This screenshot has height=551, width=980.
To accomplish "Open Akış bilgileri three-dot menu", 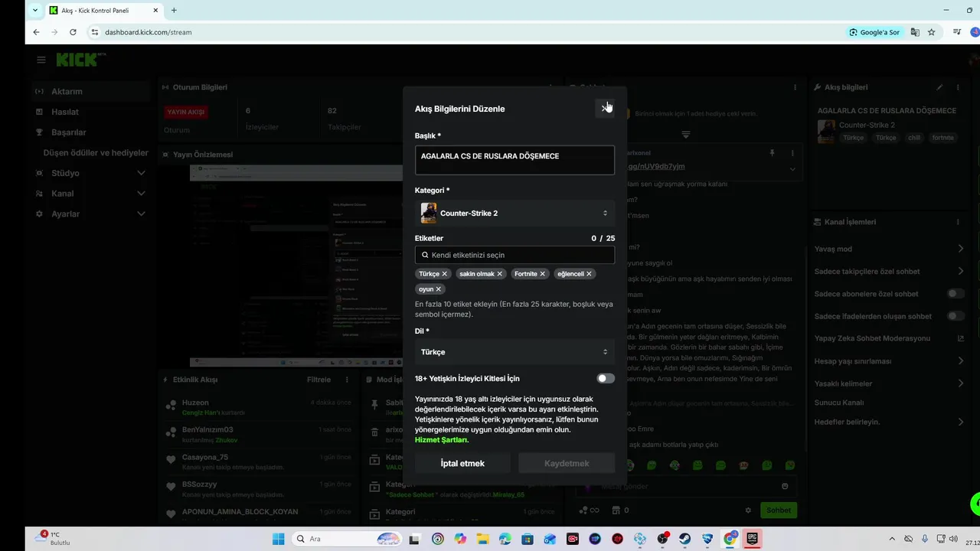I will tap(958, 87).
